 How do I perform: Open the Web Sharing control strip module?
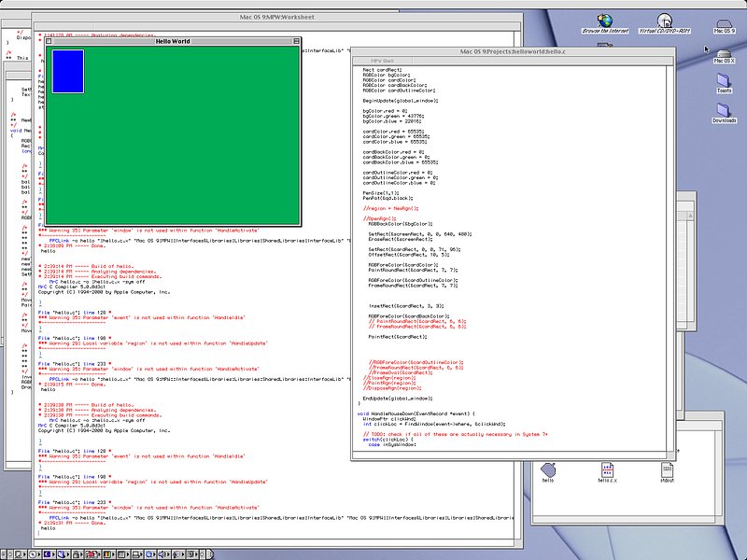click(x=192, y=554)
